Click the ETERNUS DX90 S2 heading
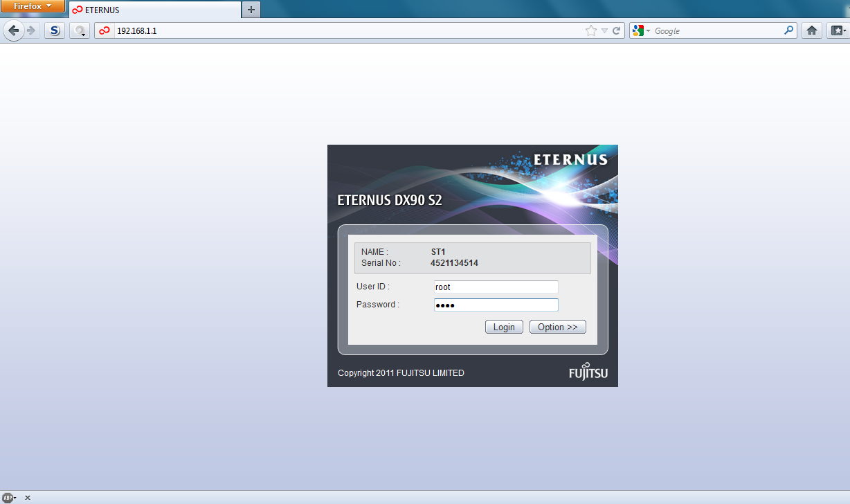 [x=389, y=201]
